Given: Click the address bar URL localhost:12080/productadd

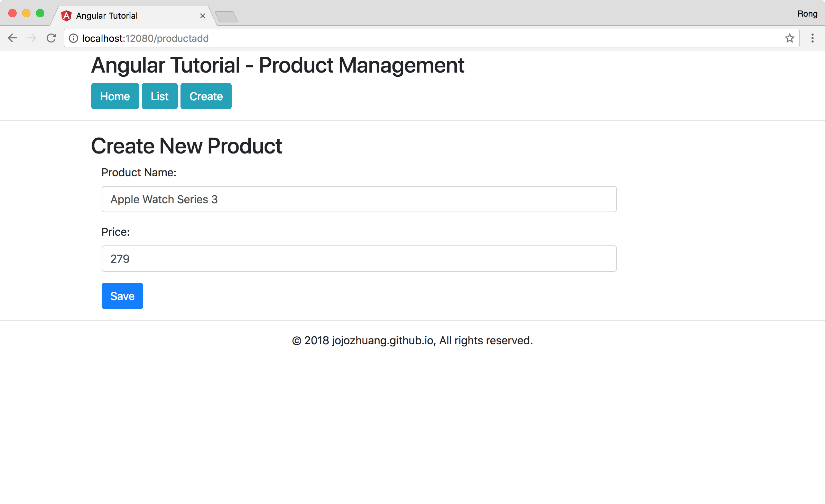Looking at the screenshot, I should click(146, 38).
